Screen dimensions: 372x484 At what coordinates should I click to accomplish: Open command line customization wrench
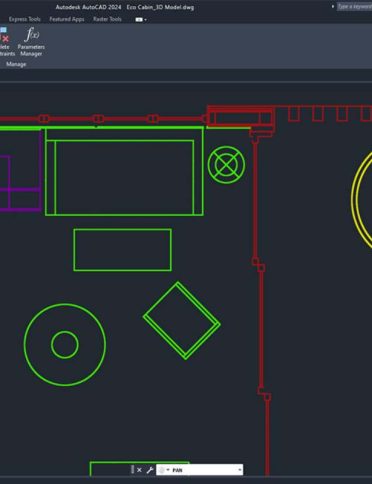click(x=149, y=470)
